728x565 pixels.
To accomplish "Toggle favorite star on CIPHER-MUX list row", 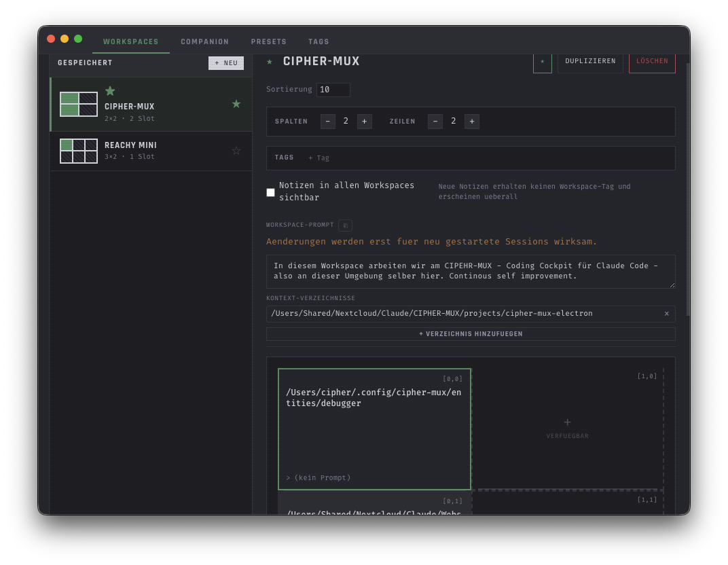I will point(236,104).
